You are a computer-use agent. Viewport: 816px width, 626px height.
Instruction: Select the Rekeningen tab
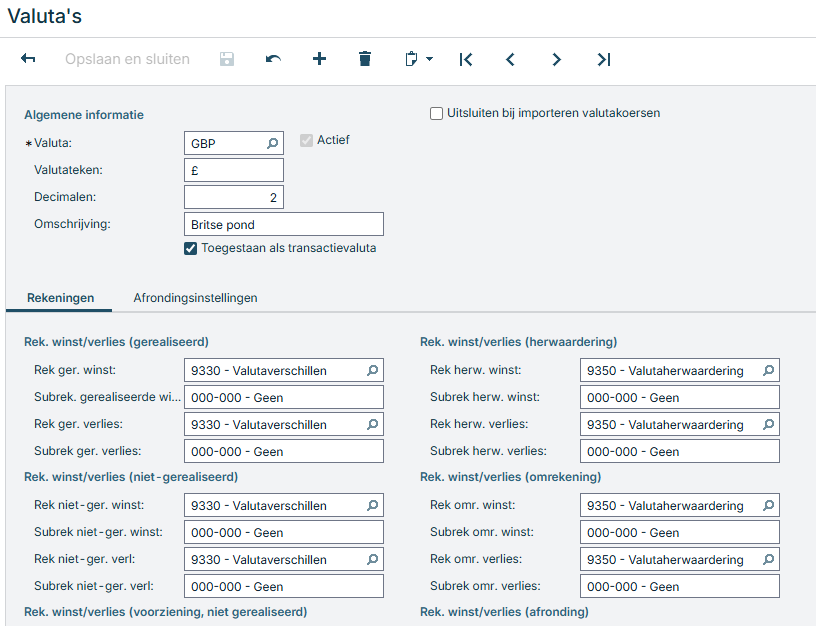point(58,297)
